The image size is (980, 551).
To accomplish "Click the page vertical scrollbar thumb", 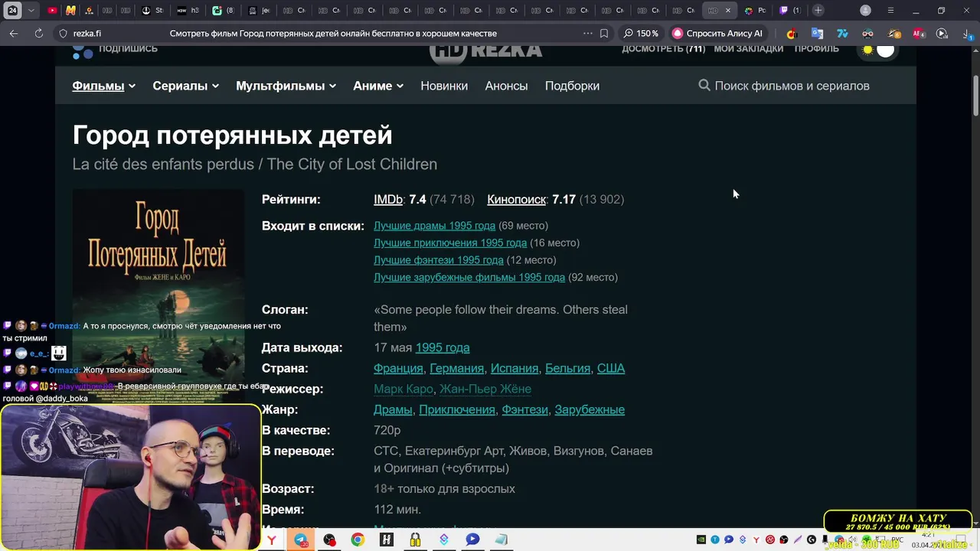I will coord(975,96).
